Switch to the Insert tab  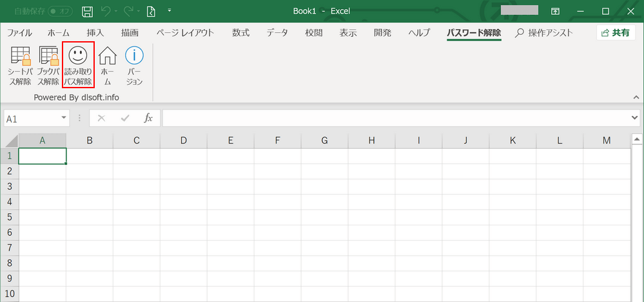point(95,33)
